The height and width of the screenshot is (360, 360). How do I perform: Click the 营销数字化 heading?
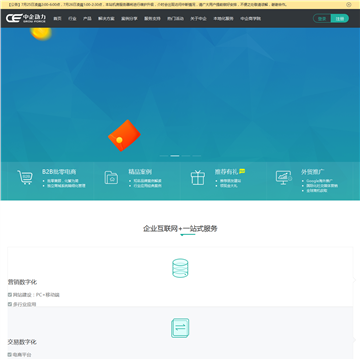pos(22,282)
